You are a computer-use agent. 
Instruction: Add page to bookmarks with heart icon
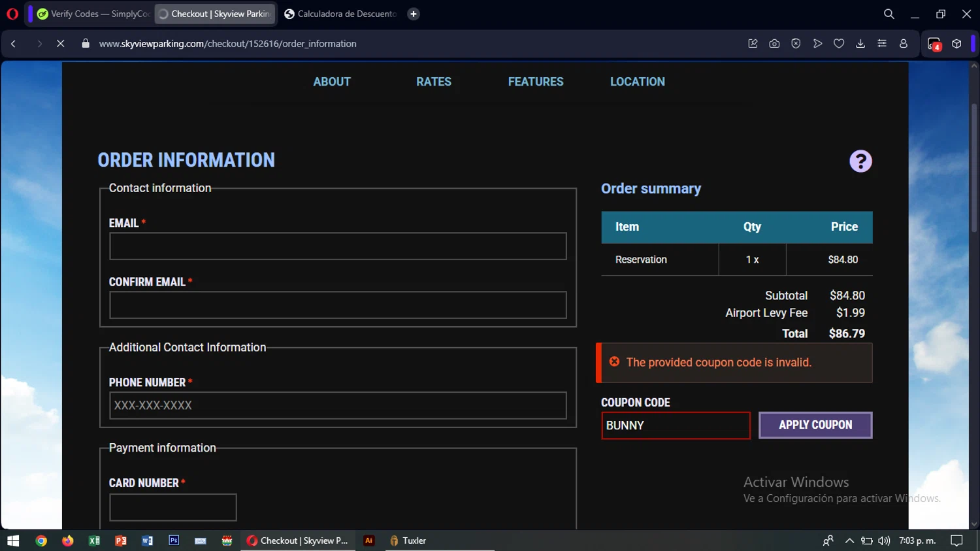click(839, 44)
